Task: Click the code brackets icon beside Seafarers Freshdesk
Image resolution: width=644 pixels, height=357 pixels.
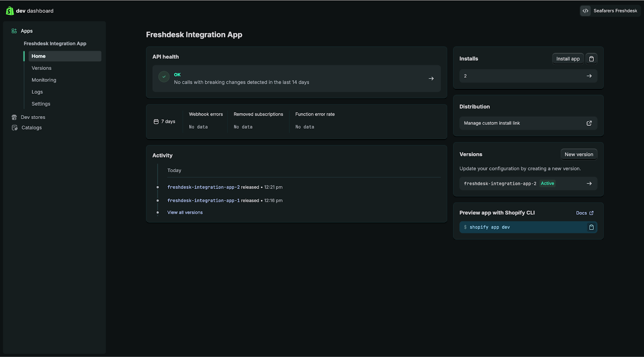Action: coord(585,11)
